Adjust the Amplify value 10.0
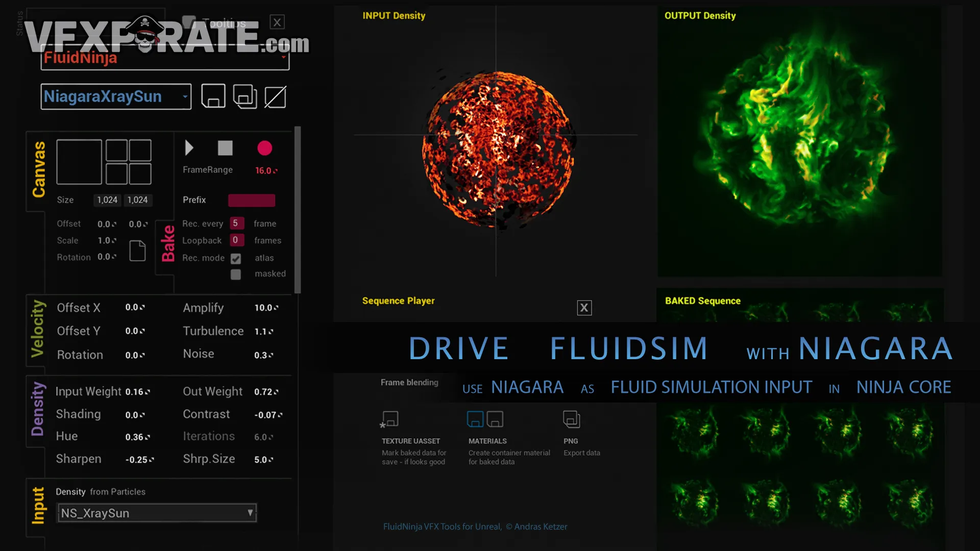Image resolution: width=980 pixels, height=551 pixels. [266, 308]
